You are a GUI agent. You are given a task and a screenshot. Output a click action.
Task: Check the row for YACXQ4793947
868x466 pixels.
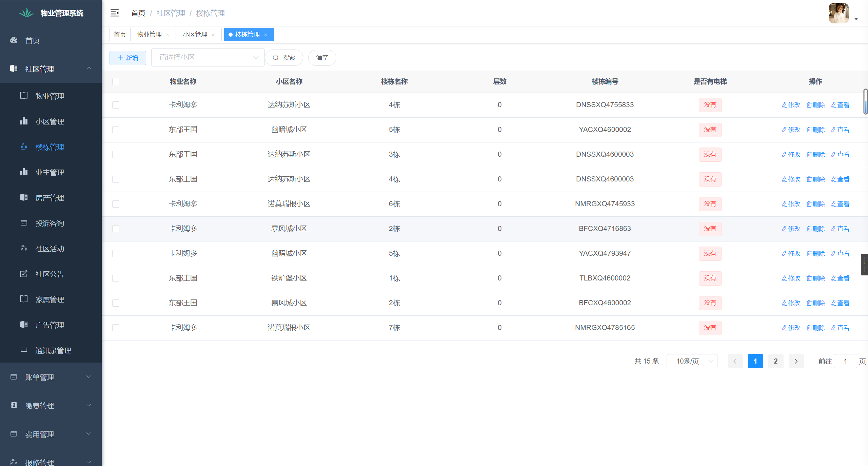coord(116,253)
